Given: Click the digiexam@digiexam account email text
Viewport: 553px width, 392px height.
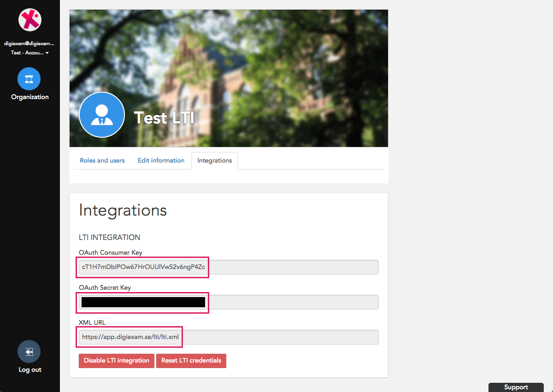Looking at the screenshot, I should (x=29, y=44).
